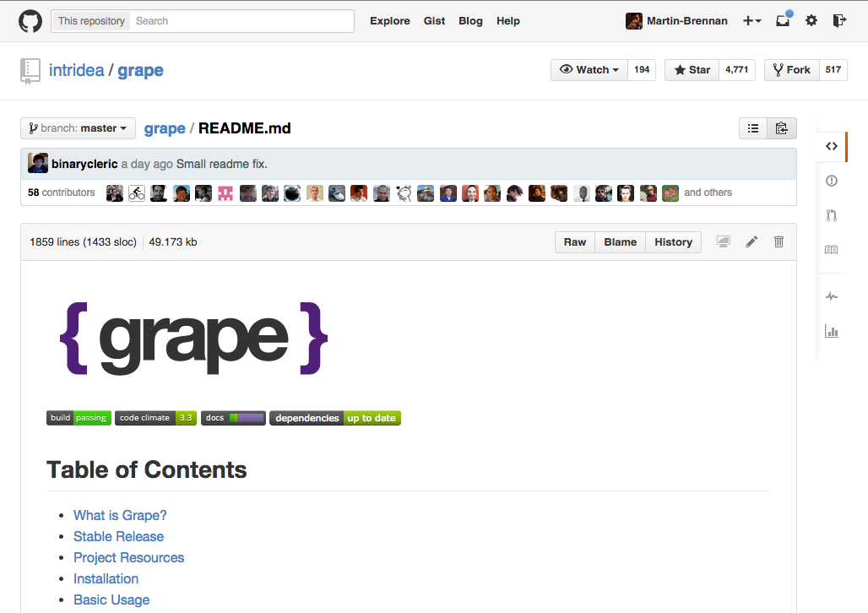Open the branch master selector
Screen dimensions: 868x613
point(78,128)
